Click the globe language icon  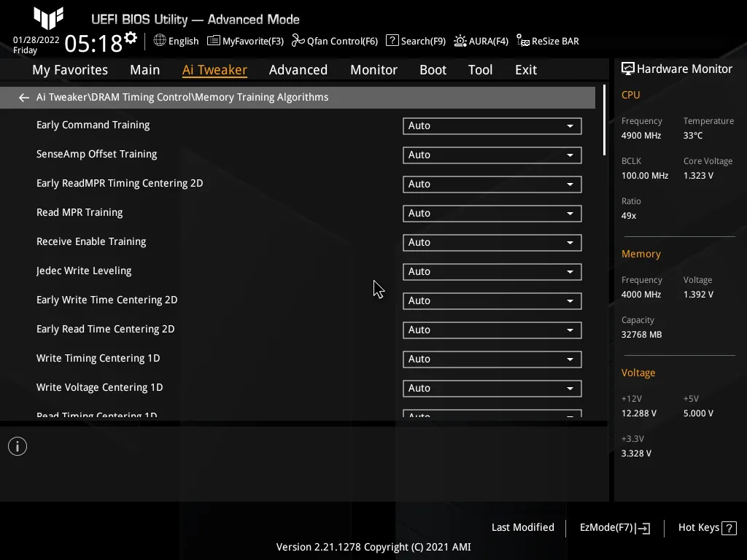coord(160,41)
